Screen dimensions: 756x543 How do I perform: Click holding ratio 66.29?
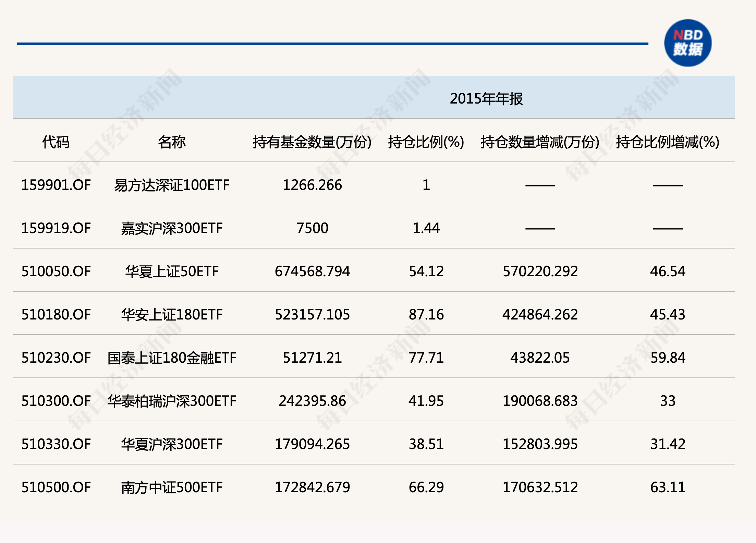pyautogui.click(x=426, y=487)
